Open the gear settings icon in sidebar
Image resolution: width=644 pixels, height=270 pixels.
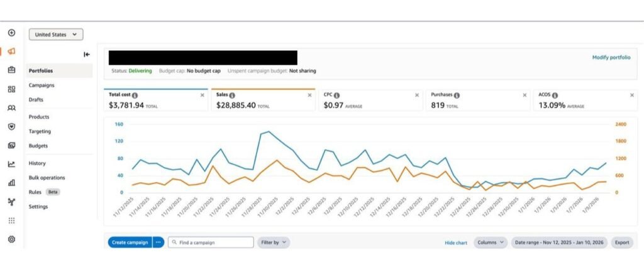tap(11, 239)
